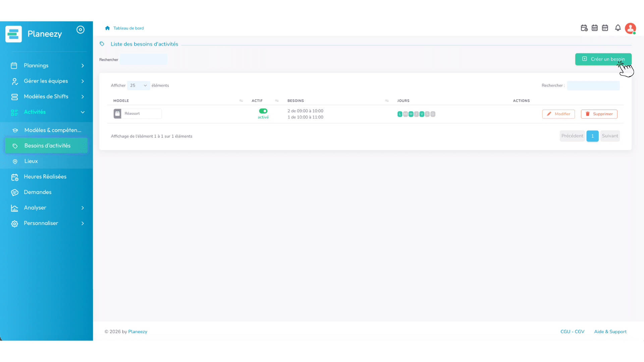
Task: Click the calendar with clock icon
Action: (x=584, y=28)
